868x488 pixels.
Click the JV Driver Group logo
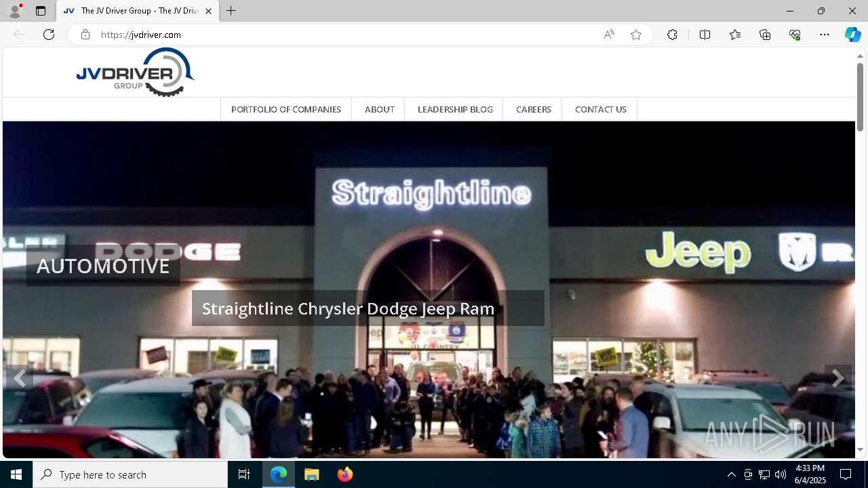point(136,72)
